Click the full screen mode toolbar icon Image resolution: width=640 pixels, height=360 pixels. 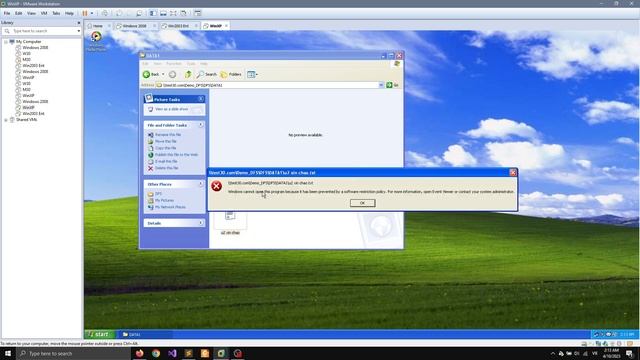(173, 13)
